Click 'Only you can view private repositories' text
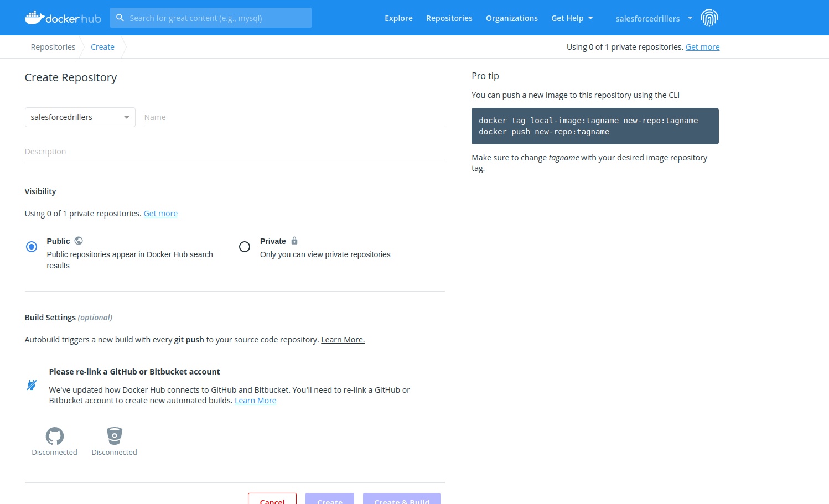Viewport: 829px width, 504px height. [x=325, y=254]
